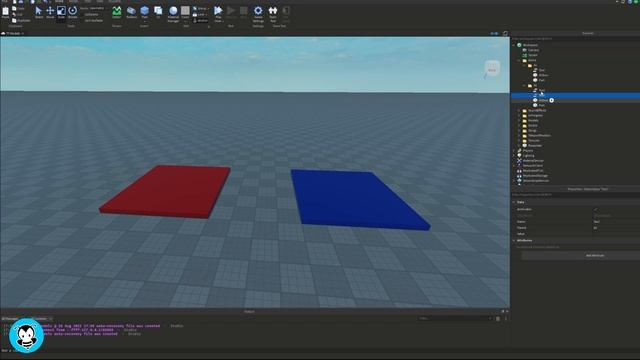The image size is (640, 360).
Task: Clear the Output panel with trash icon
Action: (498, 318)
